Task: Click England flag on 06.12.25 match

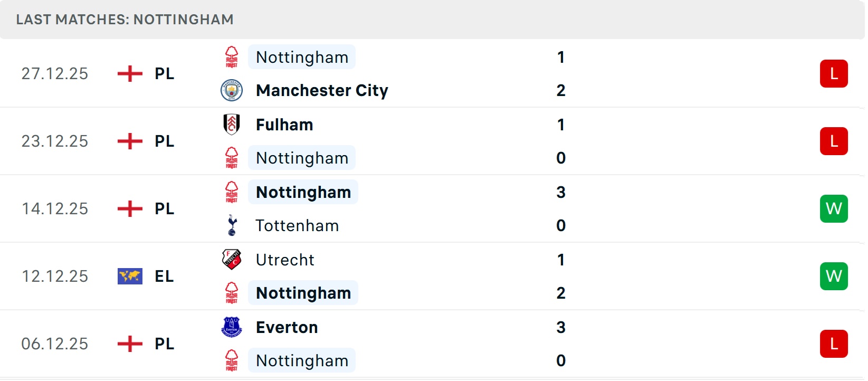Action: (x=130, y=344)
